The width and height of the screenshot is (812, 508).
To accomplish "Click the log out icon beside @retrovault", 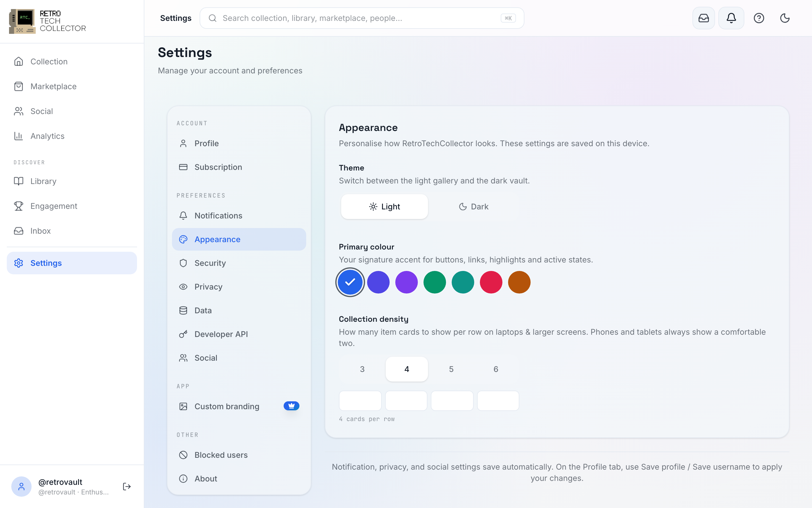I will point(127,487).
